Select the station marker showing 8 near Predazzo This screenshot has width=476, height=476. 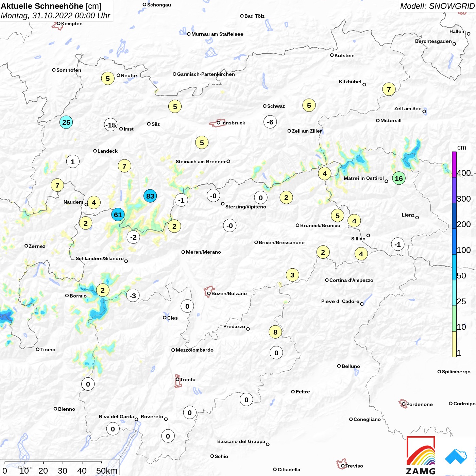point(275,332)
